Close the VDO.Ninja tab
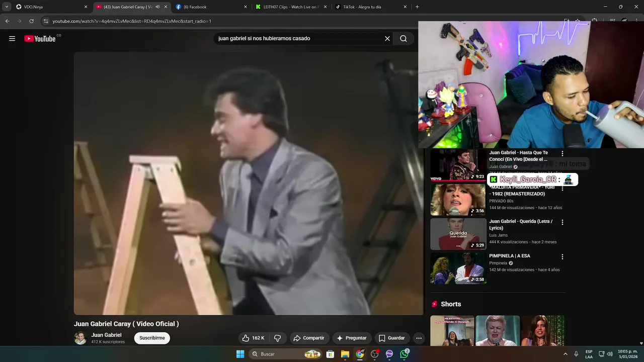The image size is (644, 362). 86,7
